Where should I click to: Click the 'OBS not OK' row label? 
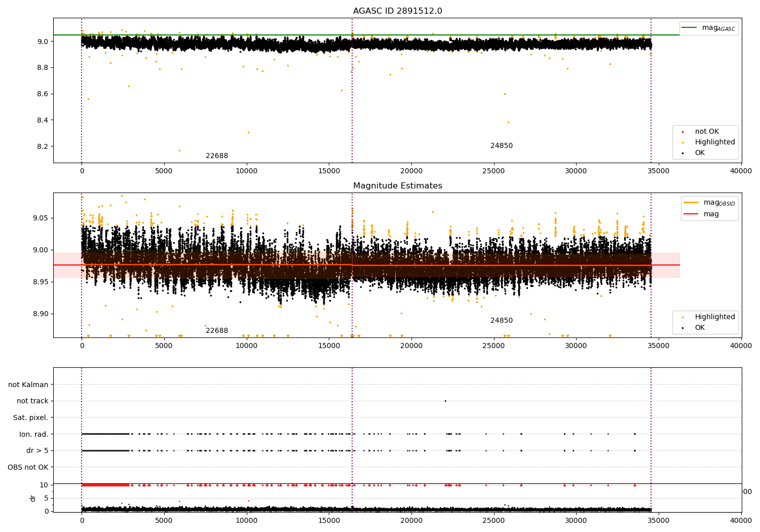click(x=28, y=467)
